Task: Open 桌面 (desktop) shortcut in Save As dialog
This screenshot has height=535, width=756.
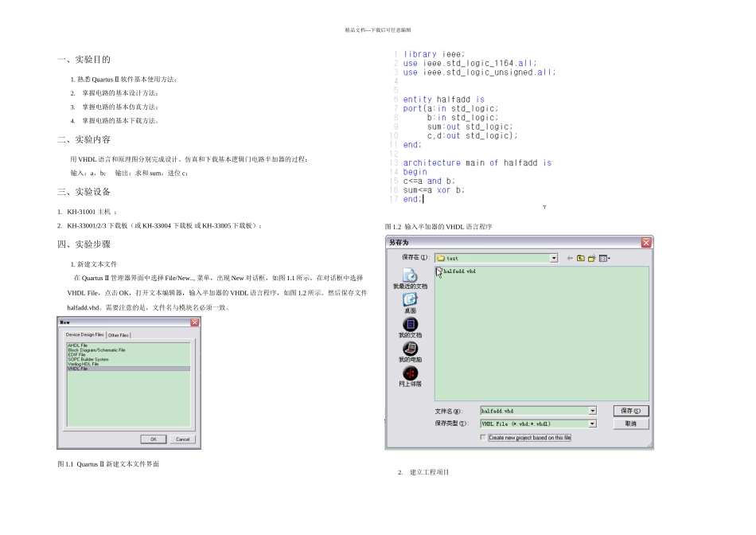Action: point(410,303)
